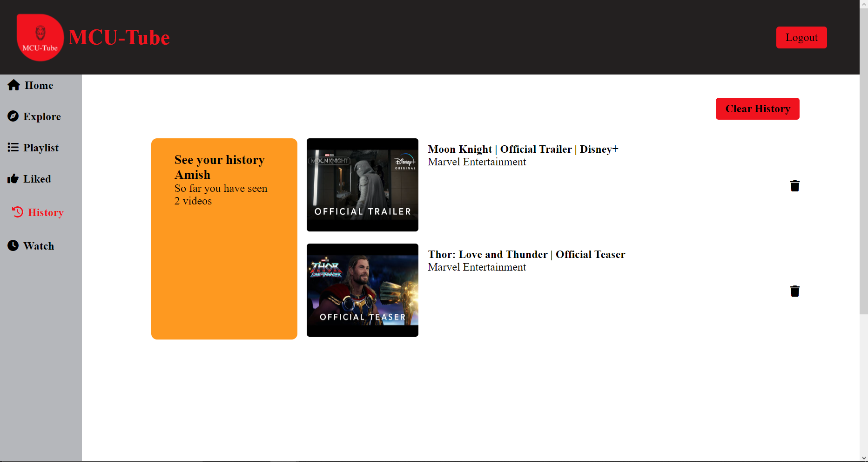The width and height of the screenshot is (868, 462).
Task: Open Thor: Love and Thunder Official Teaser
Action: [527, 254]
